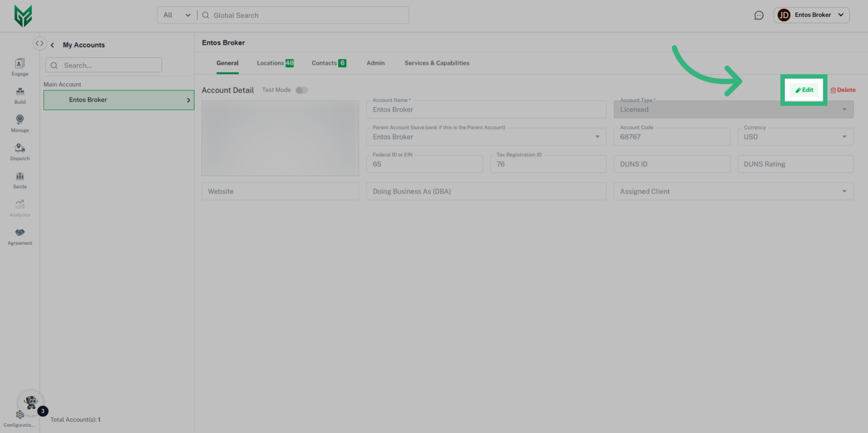Select the Settle bank icon
Screen dimensions: 868x433
(x=20, y=176)
